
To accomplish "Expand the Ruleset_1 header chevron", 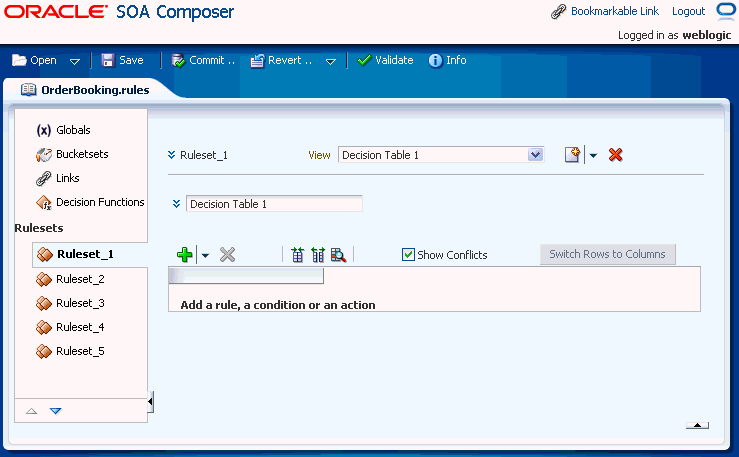I will point(172,155).
